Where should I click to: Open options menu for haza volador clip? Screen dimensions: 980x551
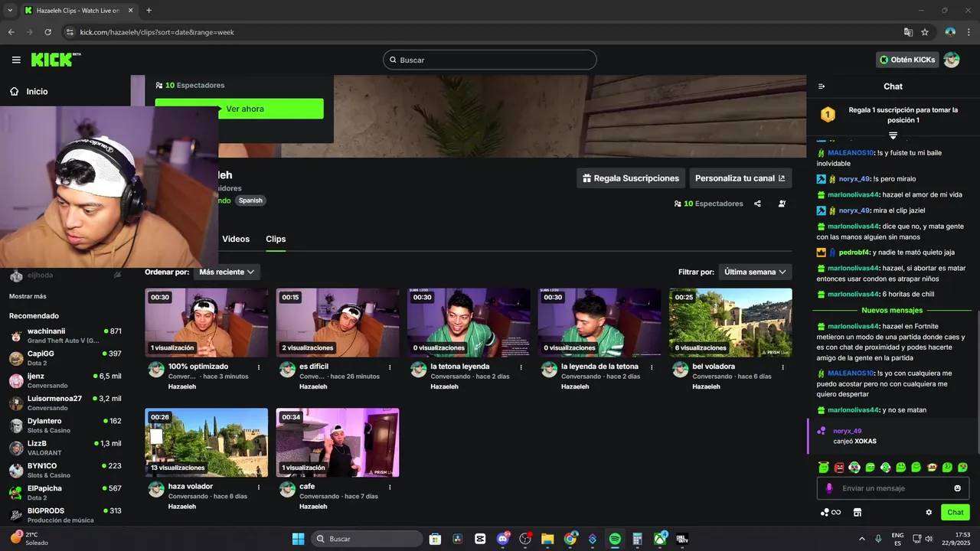click(x=259, y=487)
